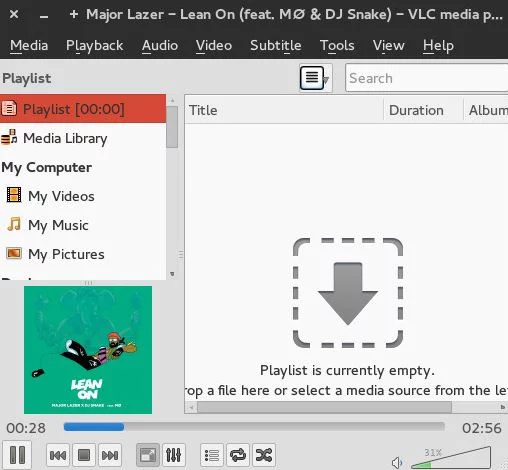This screenshot has height=470, width=508.
Task: Toggle the playlist view button
Action: (x=212, y=455)
